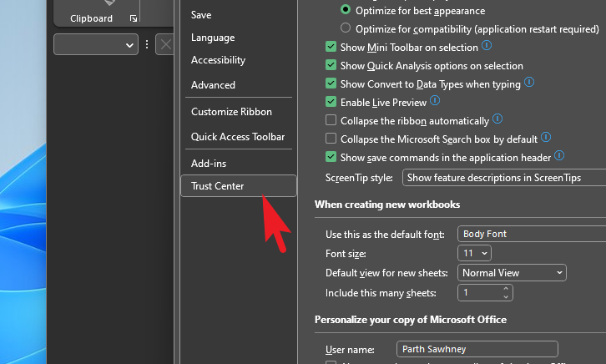Click the three-dot handle beside the Name Box
606x364 pixels.
[147, 44]
